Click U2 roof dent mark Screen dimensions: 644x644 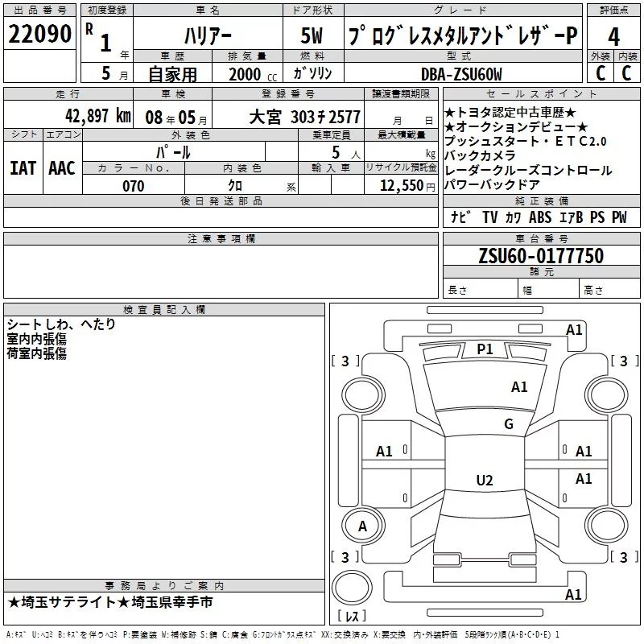(485, 480)
